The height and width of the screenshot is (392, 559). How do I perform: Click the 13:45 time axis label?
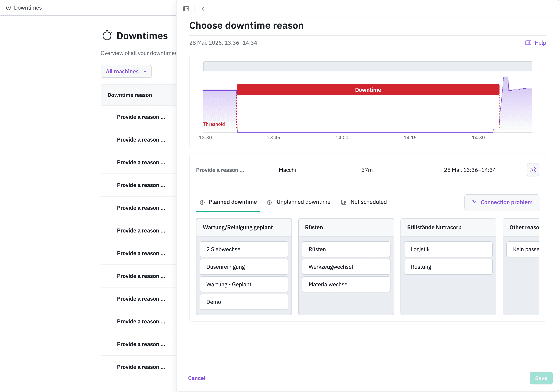[274, 138]
